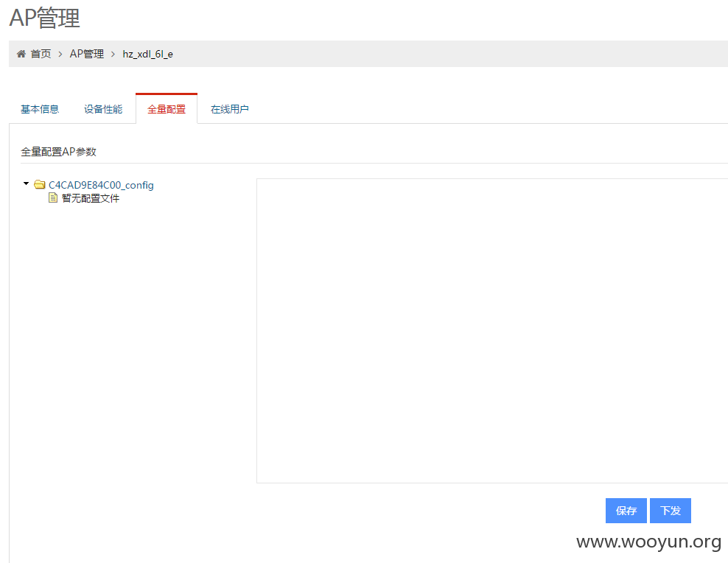Focus the configuration text area
728x563 pixels.
(492, 331)
